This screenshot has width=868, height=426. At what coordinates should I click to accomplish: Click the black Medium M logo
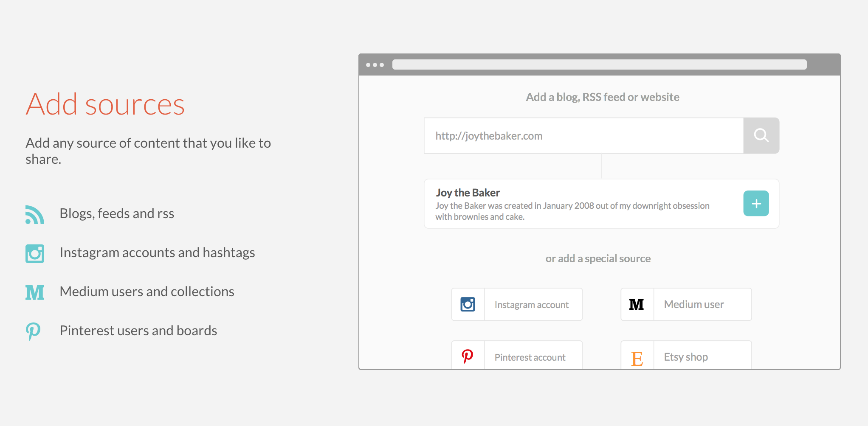(x=637, y=304)
